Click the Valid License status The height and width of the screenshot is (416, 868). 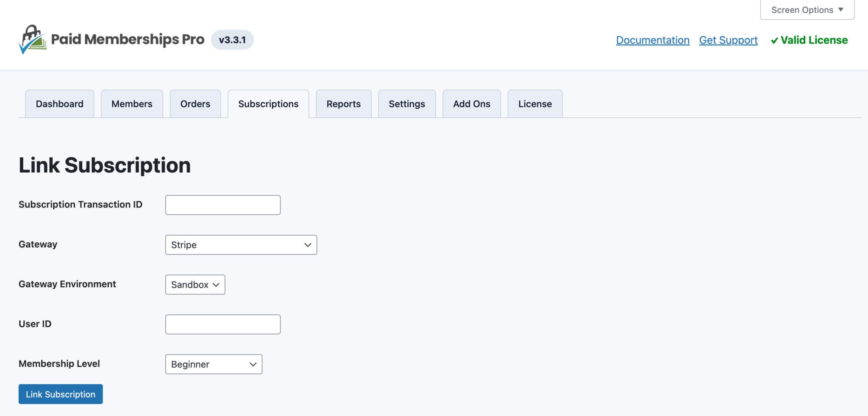pyautogui.click(x=809, y=40)
